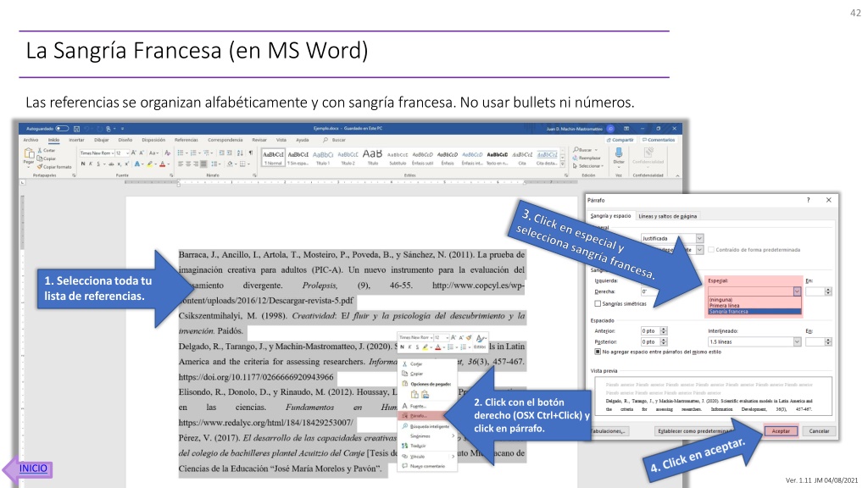Image resolution: width=868 pixels, height=488 pixels.
Task: Click the help question mark in Párrafo dialog
Action: tap(808, 200)
